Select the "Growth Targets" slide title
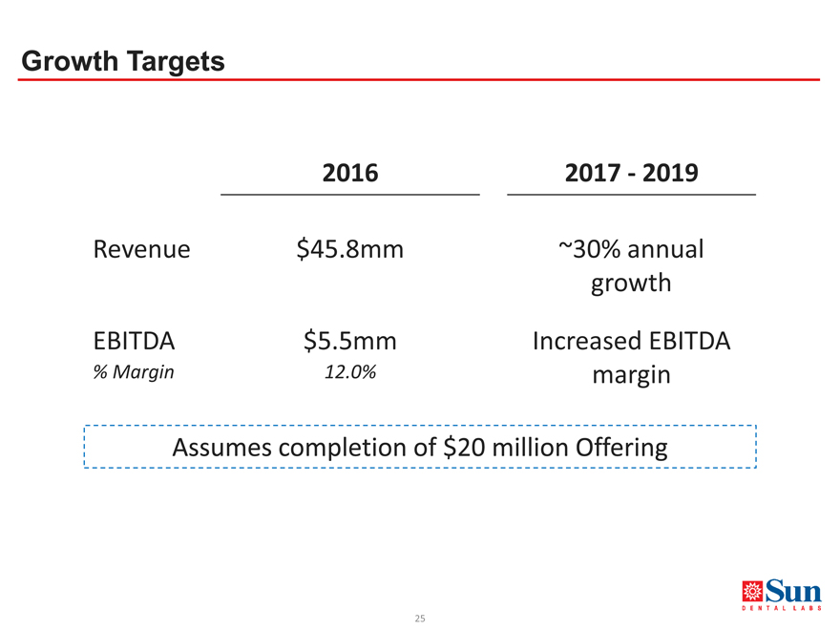Screen dimensions: 840x630 [x=122, y=62]
